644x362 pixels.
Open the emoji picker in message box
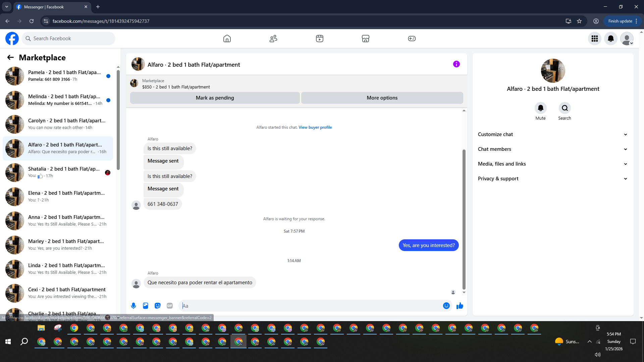(446, 306)
